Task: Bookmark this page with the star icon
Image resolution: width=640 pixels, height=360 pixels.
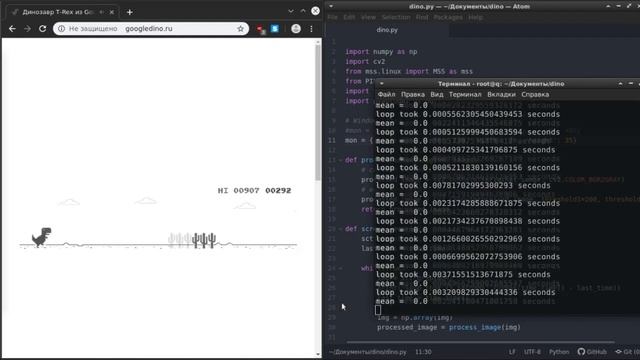Action: click(x=240, y=29)
